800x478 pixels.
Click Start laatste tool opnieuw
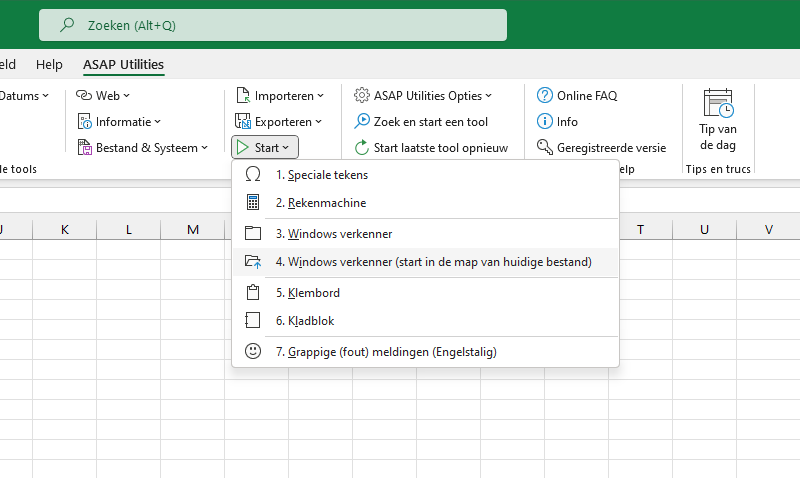(x=432, y=147)
